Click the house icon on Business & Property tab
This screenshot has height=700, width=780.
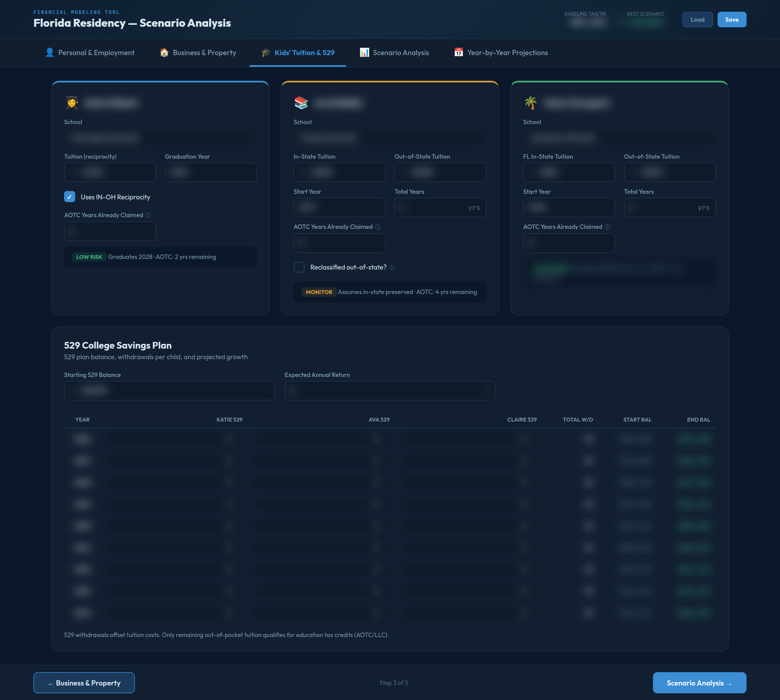point(164,53)
